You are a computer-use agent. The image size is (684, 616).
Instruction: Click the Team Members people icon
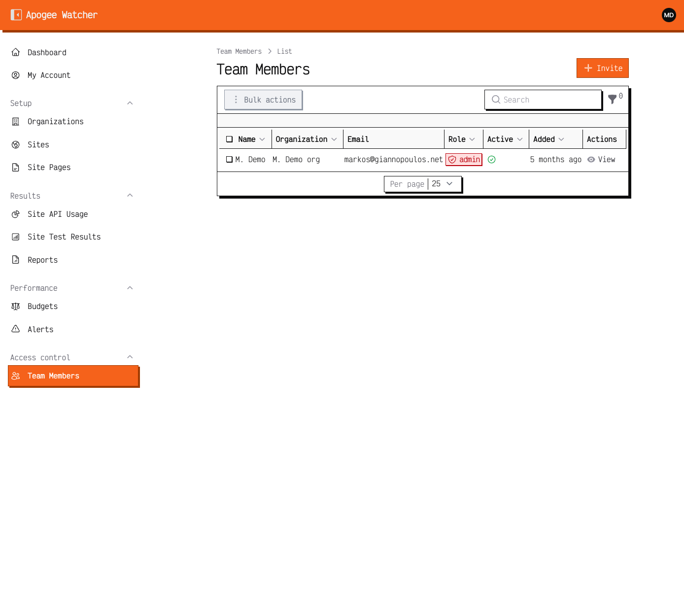[x=16, y=376]
